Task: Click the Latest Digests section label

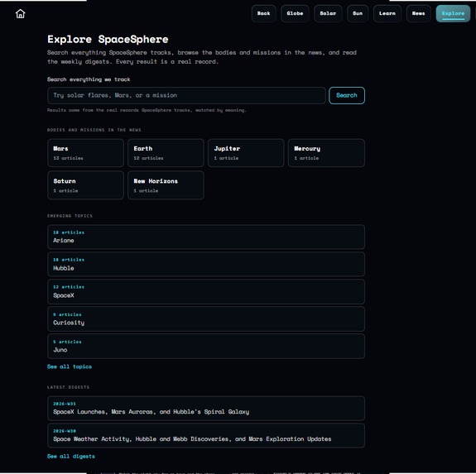Action: (69, 387)
